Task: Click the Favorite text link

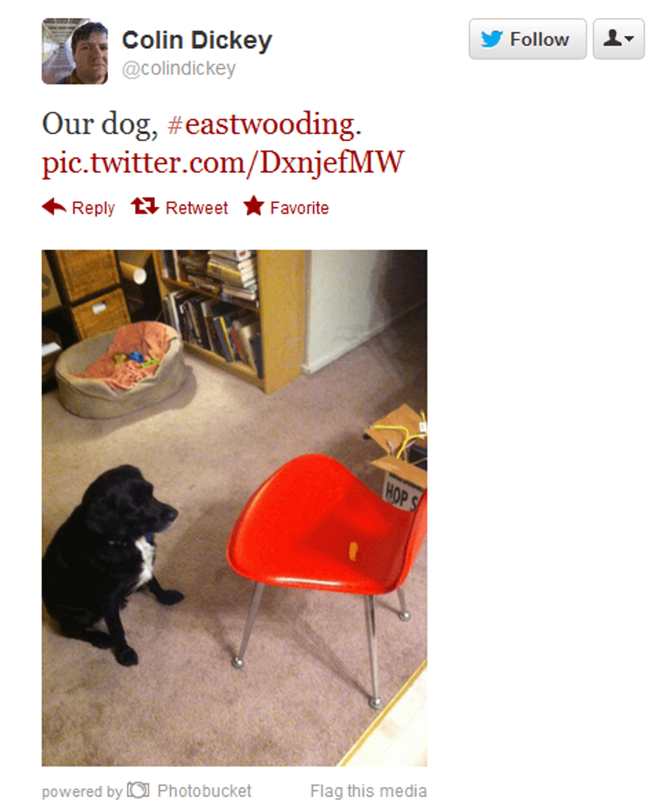Action: pyautogui.click(x=299, y=207)
